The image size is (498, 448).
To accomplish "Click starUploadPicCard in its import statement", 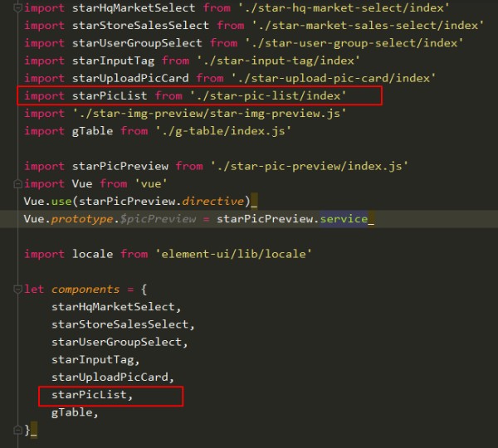I will coord(130,78).
